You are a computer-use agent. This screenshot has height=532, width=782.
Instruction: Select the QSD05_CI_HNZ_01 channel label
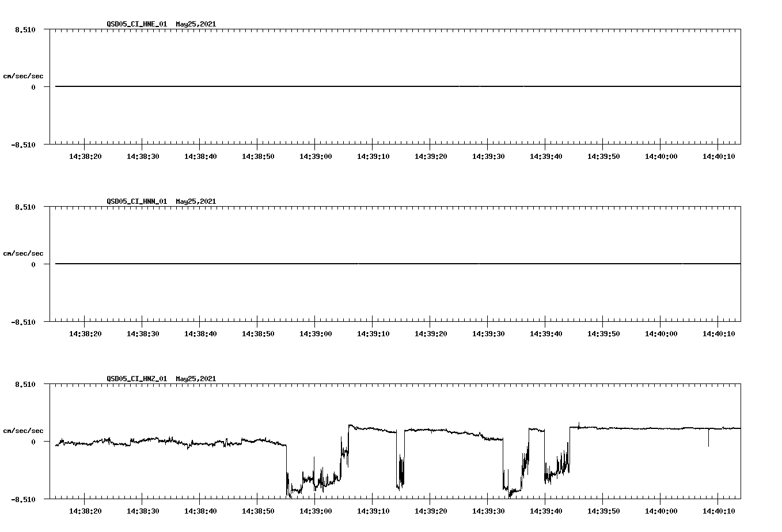[x=137, y=379]
